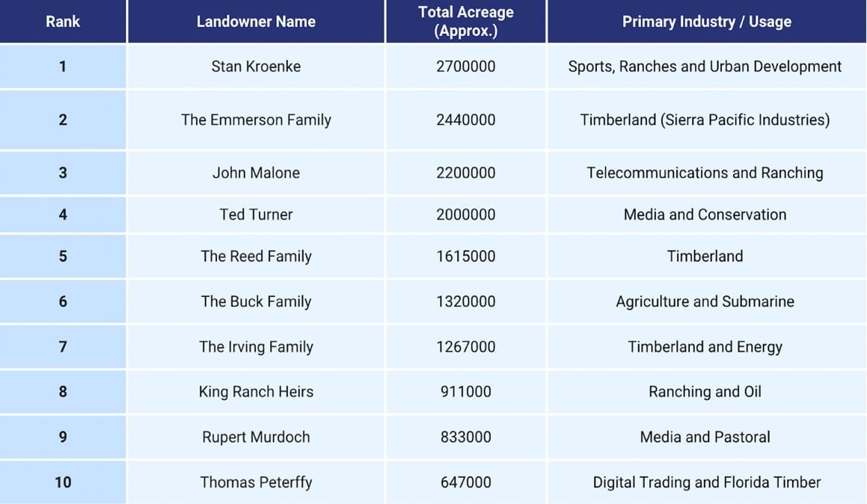Click the Thomas Peterffy cell

[256, 482]
